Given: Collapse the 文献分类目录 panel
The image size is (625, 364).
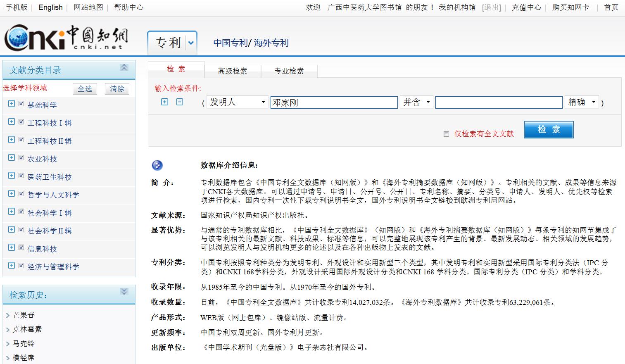Looking at the screenshot, I should tap(124, 68).
